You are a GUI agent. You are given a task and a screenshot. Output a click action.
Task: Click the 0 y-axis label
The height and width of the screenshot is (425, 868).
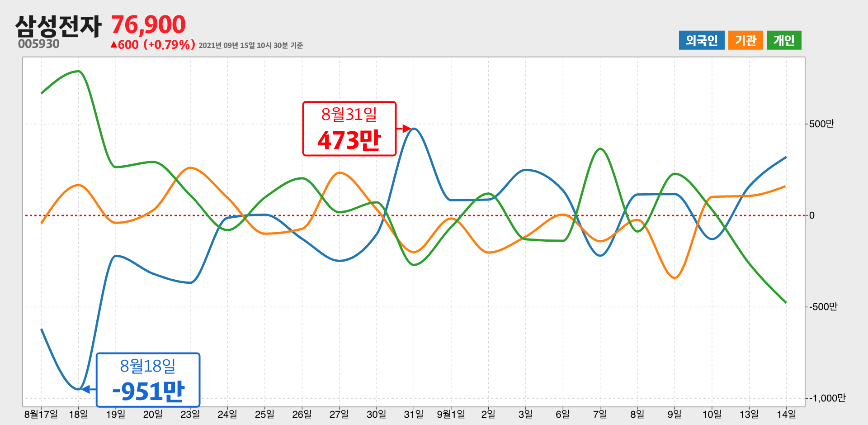pyautogui.click(x=812, y=215)
